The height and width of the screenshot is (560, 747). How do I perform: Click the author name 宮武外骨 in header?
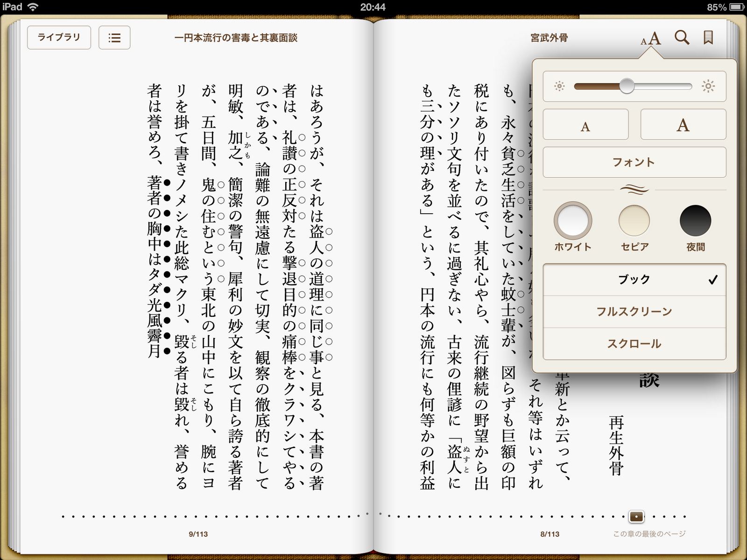point(549,38)
